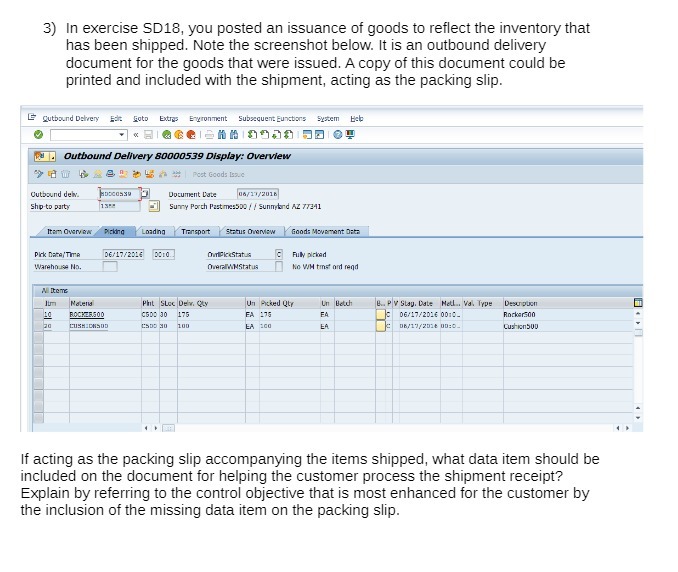The image size is (678, 572).
Task: Click the Customize Local Layout monitor icon
Action: pos(350,135)
